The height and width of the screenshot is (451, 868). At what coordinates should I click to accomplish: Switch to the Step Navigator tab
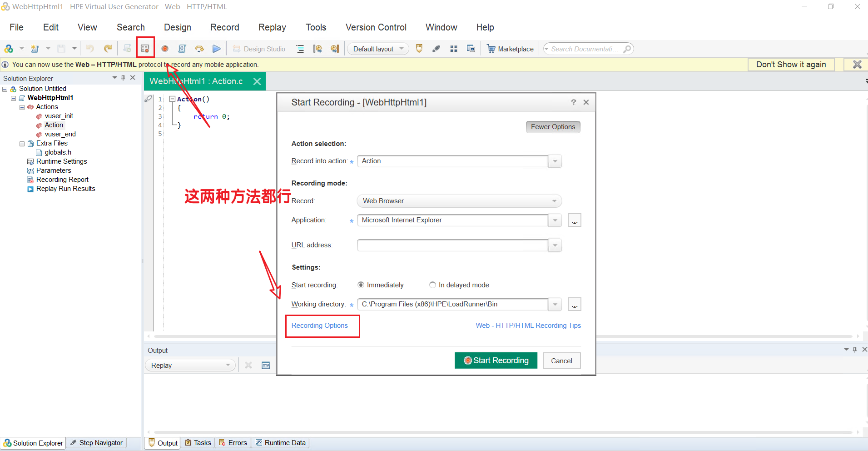(97, 443)
